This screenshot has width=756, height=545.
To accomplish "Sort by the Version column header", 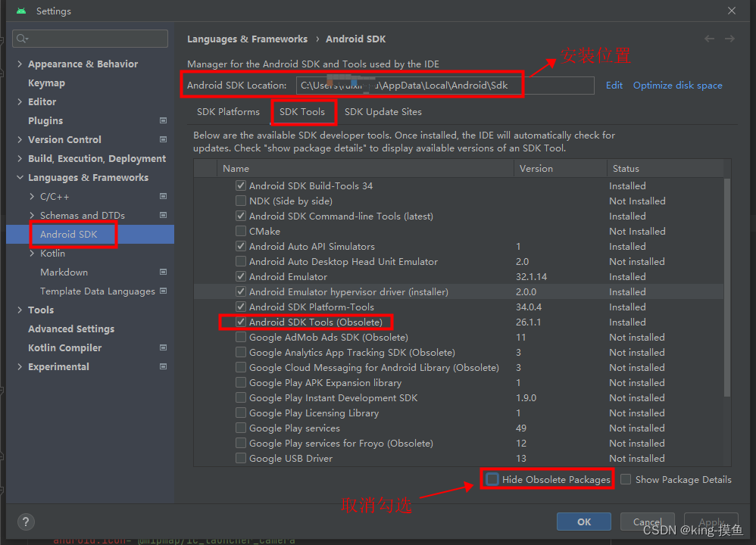I will point(561,168).
